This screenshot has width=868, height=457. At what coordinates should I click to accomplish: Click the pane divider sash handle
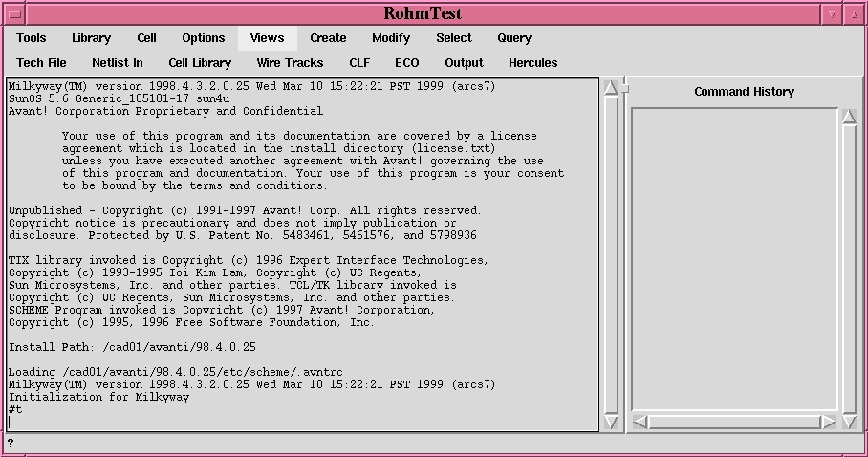(625, 88)
